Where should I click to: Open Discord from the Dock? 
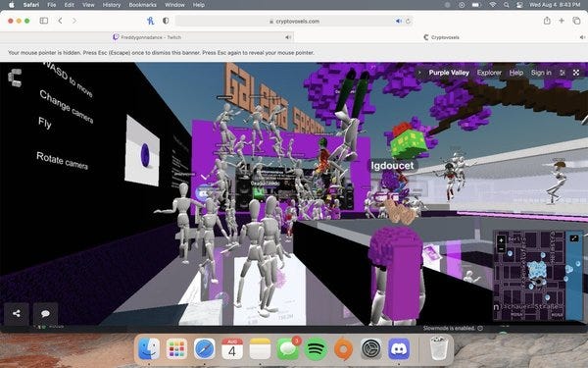tap(399, 348)
